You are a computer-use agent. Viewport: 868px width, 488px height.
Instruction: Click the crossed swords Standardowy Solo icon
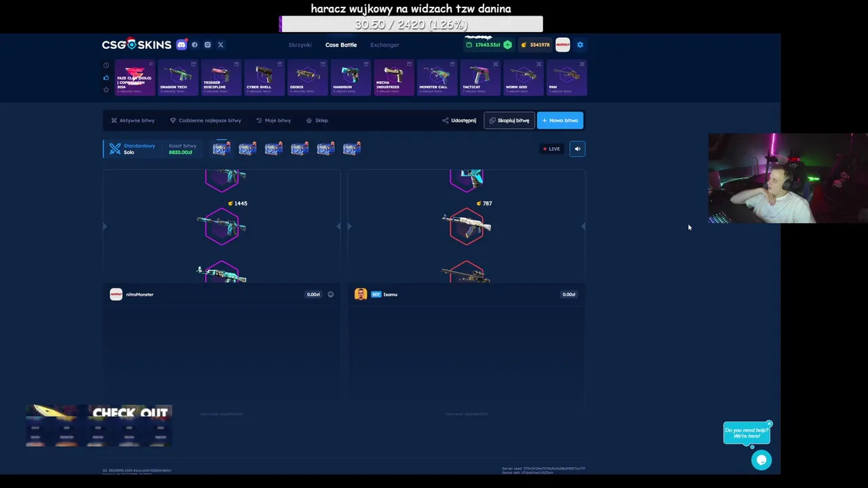(115, 148)
